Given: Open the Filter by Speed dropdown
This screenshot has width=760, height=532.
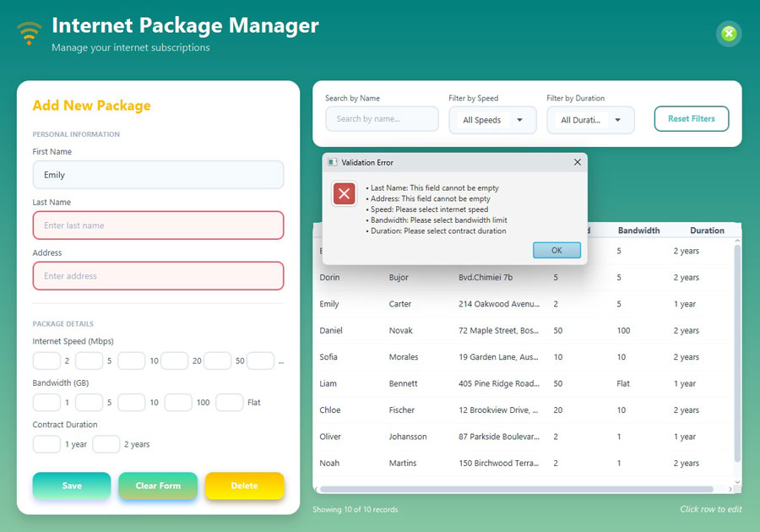Looking at the screenshot, I should (493, 120).
